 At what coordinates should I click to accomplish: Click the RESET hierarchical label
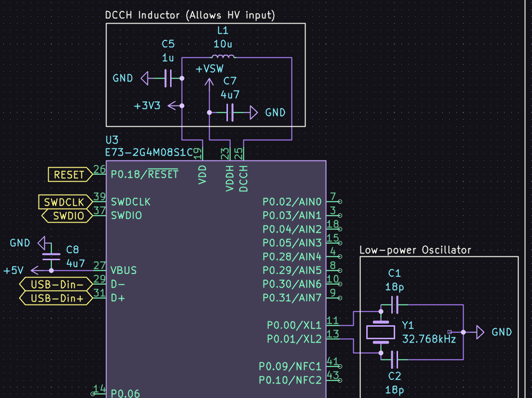coord(69,174)
